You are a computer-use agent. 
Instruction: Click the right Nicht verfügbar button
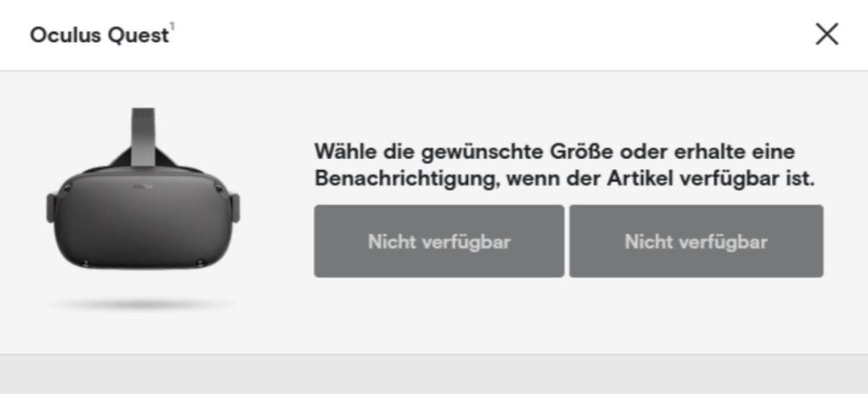coord(696,241)
